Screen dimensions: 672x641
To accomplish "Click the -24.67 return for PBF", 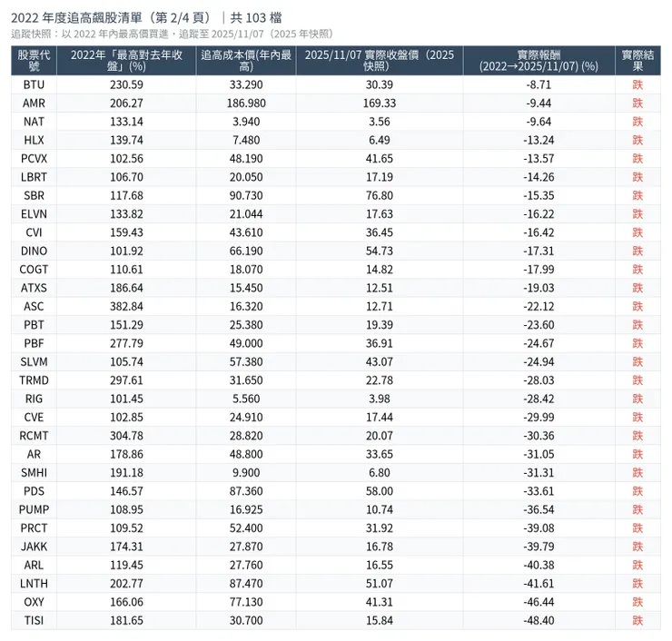I will [539, 343].
